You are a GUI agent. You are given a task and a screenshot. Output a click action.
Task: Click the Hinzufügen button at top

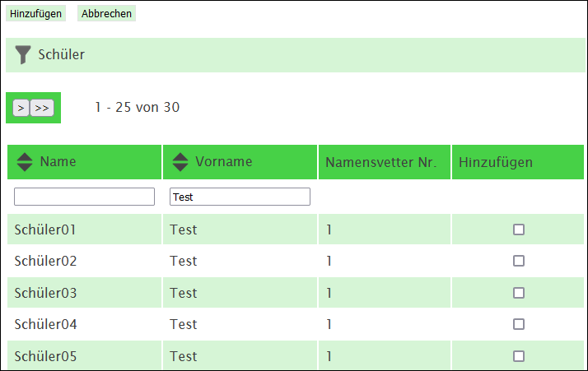[x=35, y=13]
